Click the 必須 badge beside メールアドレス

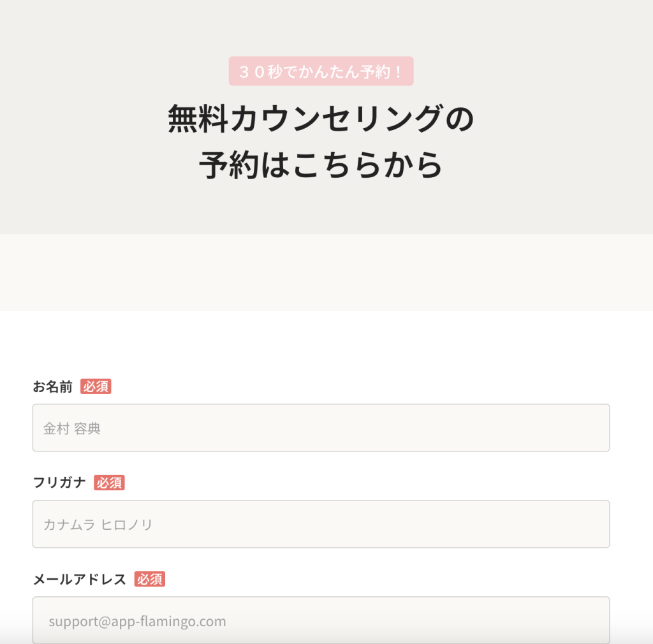click(x=150, y=579)
